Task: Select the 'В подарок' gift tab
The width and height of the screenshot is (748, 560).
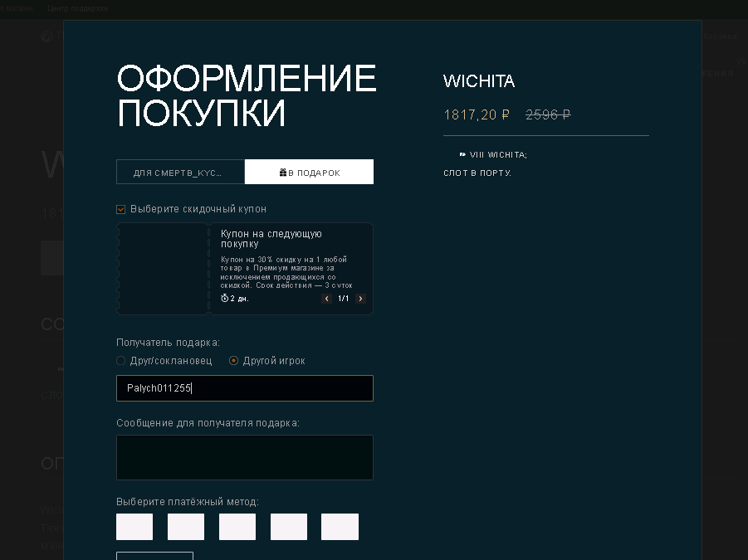Action: click(x=309, y=172)
